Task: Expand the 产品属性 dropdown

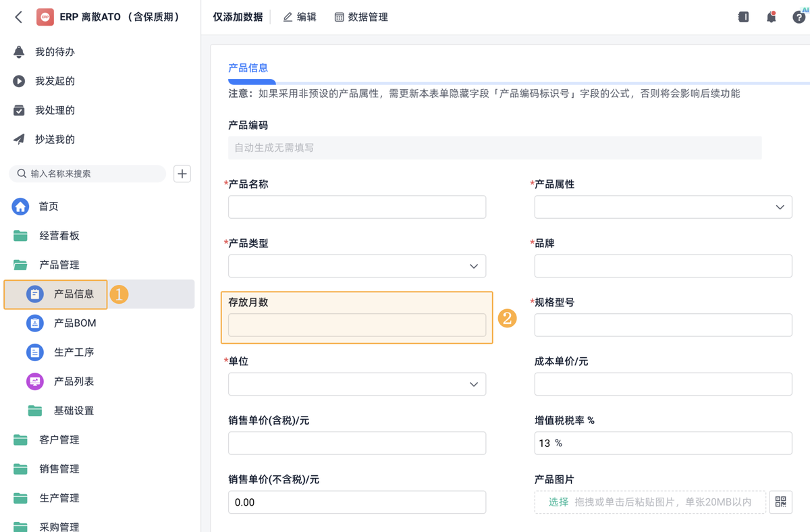Action: [663, 207]
